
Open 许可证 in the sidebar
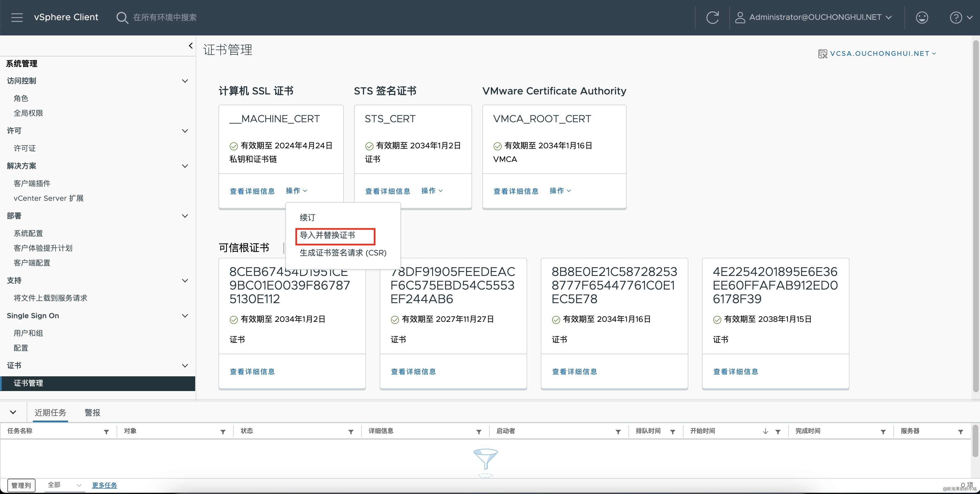pyautogui.click(x=25, y=148)
